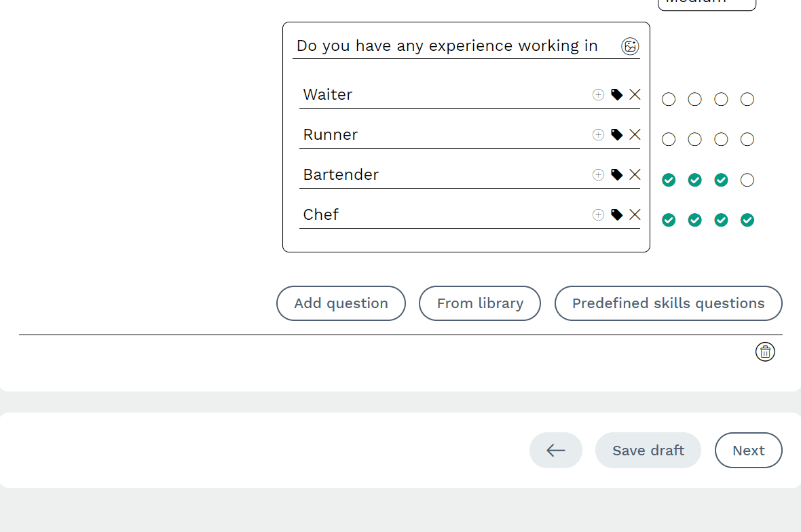Delete the Chef answer option
This screenshot has width=801, height=532.
tap(635, 214)
